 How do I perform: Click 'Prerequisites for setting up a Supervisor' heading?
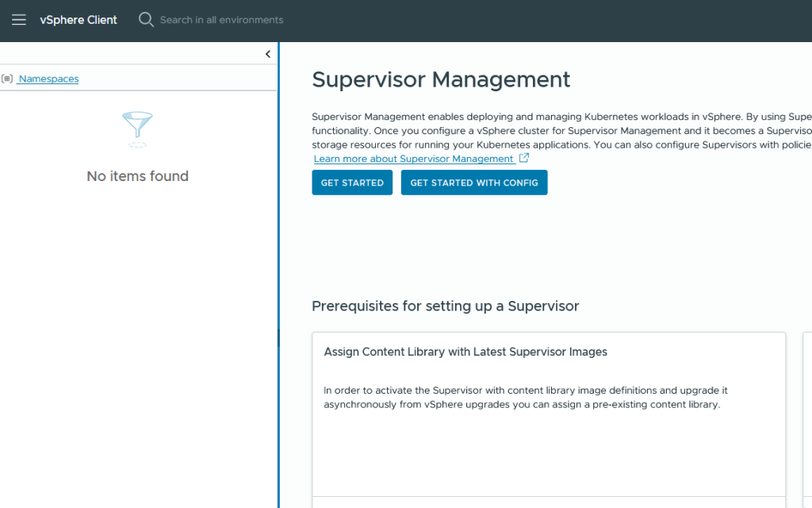tap(445, 306)
